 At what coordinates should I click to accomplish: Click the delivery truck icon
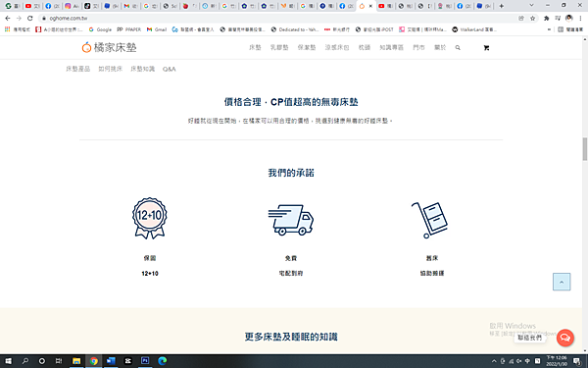click(291, 220)
